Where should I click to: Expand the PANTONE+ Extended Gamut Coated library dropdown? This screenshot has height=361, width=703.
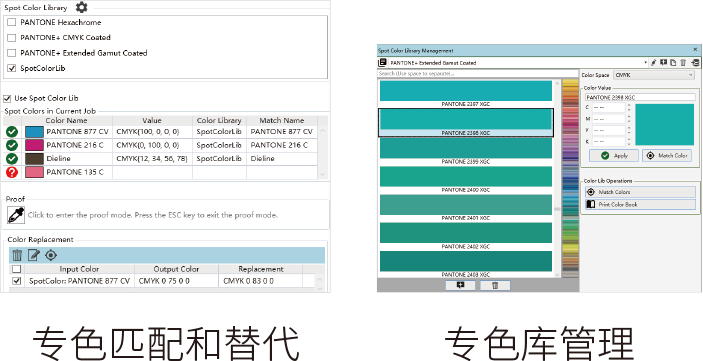646,63
